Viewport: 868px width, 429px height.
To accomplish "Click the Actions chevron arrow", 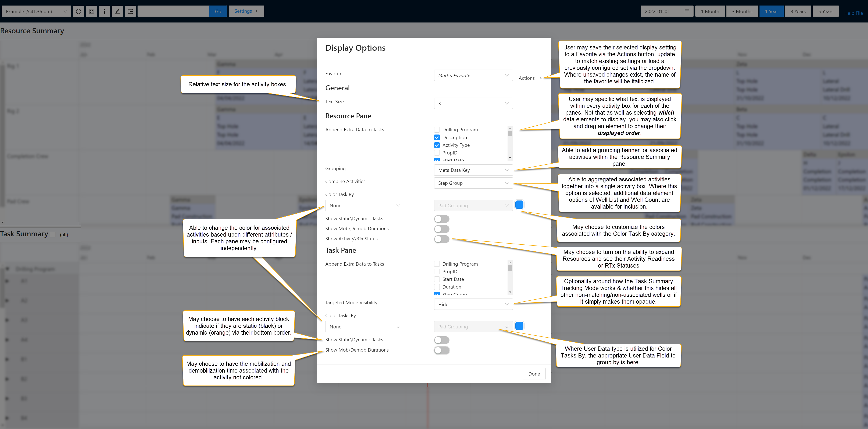I will 541,78.
